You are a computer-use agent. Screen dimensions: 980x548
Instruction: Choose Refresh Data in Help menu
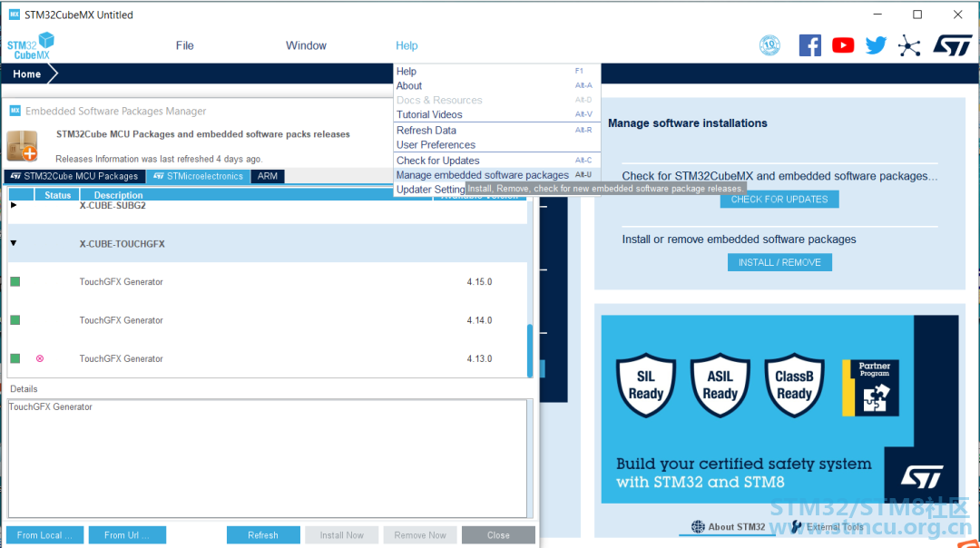[497, 130]
